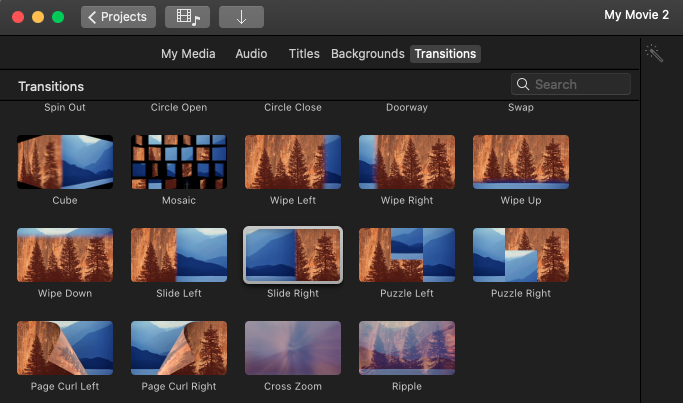683x403 pixels.
Task: Click the Circle Open label
Action: pyautogui.click(x=179, y=107)
